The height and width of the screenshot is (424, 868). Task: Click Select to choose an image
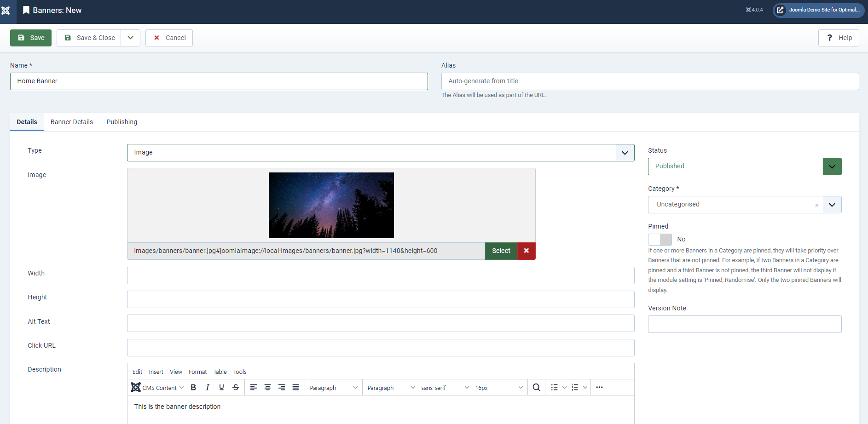click(x=501, y=251)
